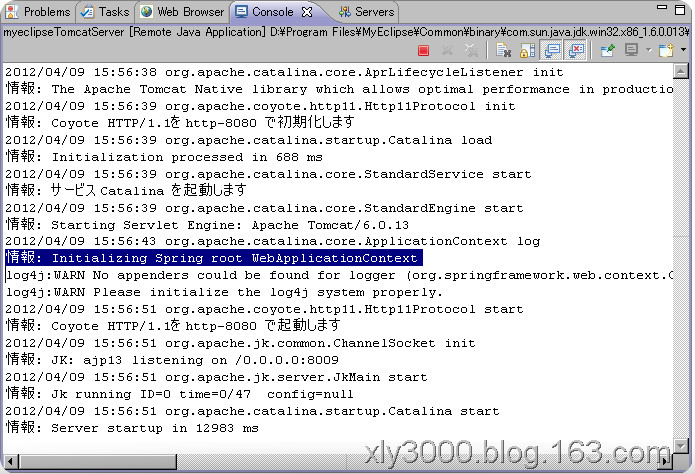Click the 15:56:39 Catalina load log line
The image size is (695, 474).
coord(249,140)
